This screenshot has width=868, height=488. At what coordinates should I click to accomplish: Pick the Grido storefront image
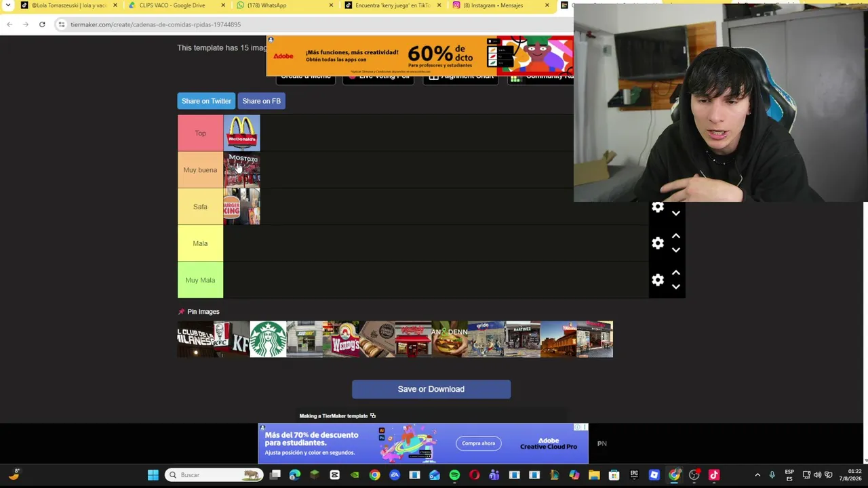point(486,339)
